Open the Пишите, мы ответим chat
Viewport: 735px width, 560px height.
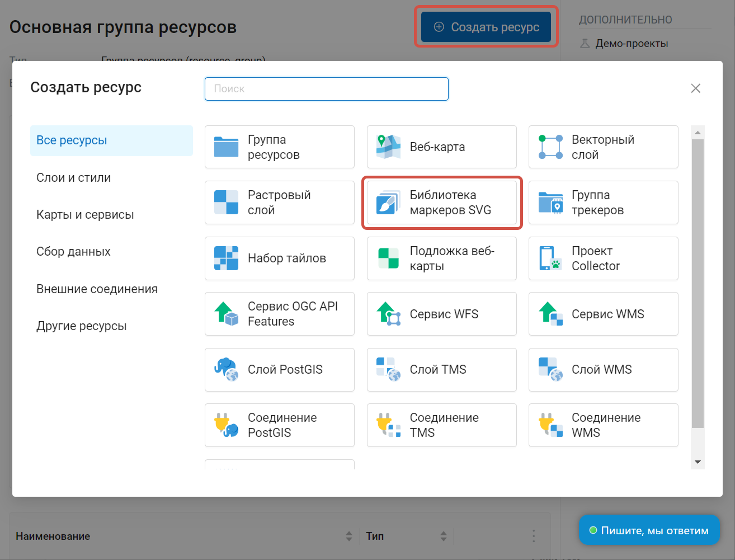pos(649,530)
